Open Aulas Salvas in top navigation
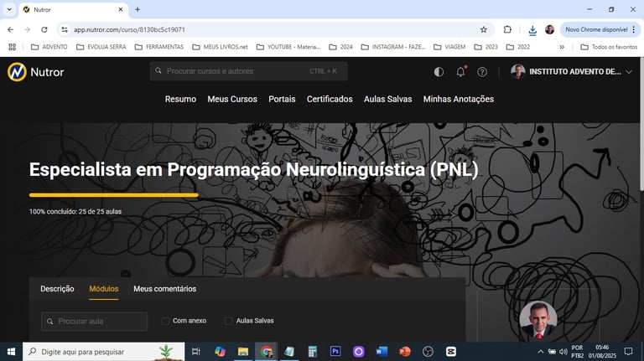The height and width of the screenshot is (361, 644). point(387,99)
